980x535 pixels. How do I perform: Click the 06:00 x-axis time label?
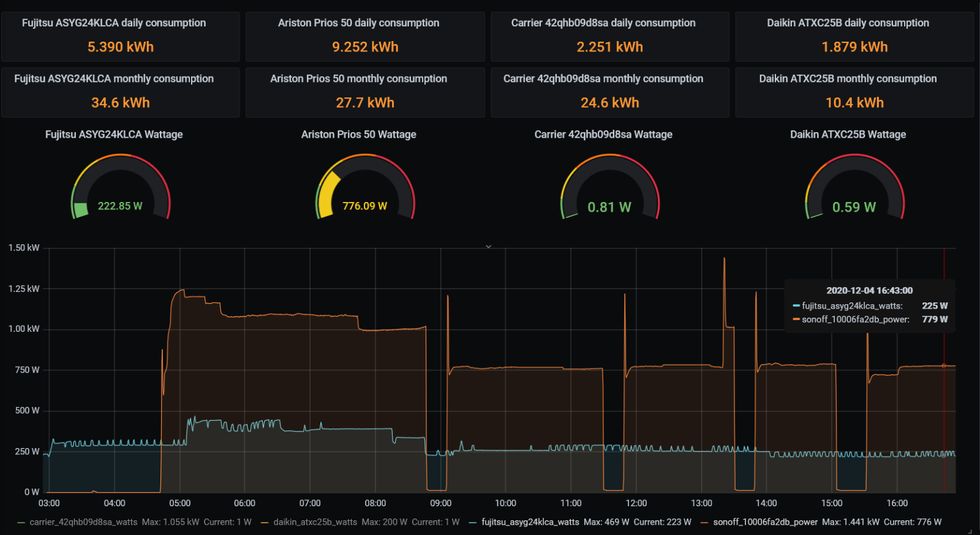click(x=244, y=503)
